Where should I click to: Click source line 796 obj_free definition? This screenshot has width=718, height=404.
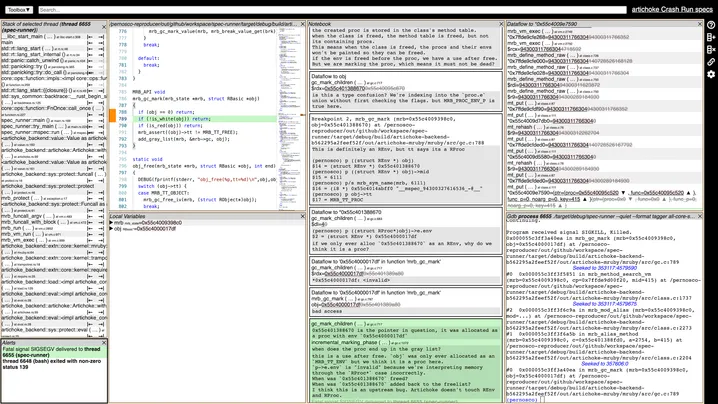(204, 166)
